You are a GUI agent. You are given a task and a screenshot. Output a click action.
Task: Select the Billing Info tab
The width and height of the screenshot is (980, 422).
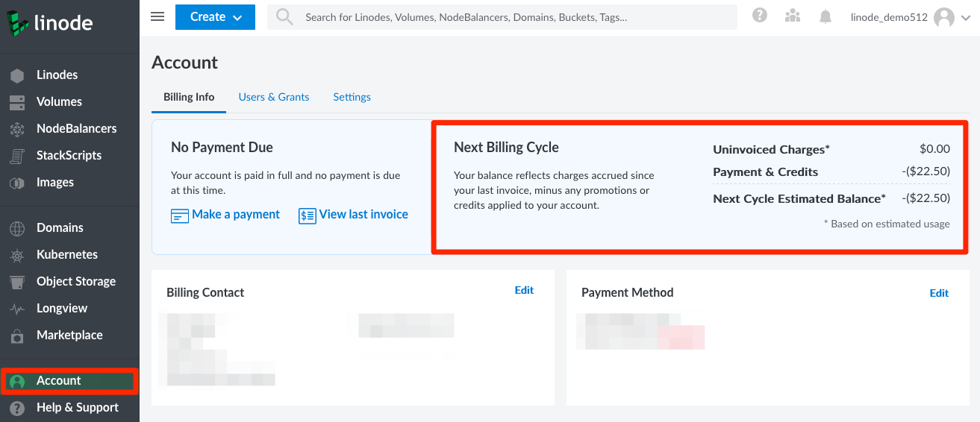click(x=189, y=97)
